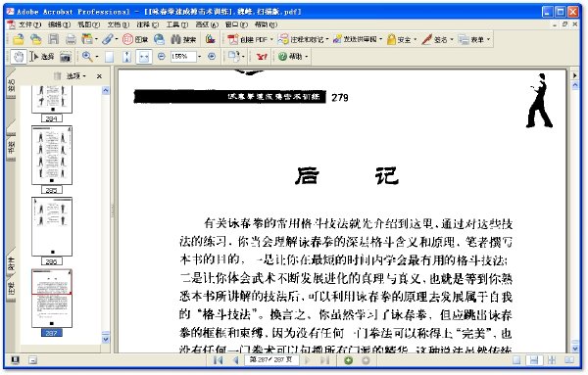Open the 注释 menu
The image size is (588, 375).
click(147, 24)
